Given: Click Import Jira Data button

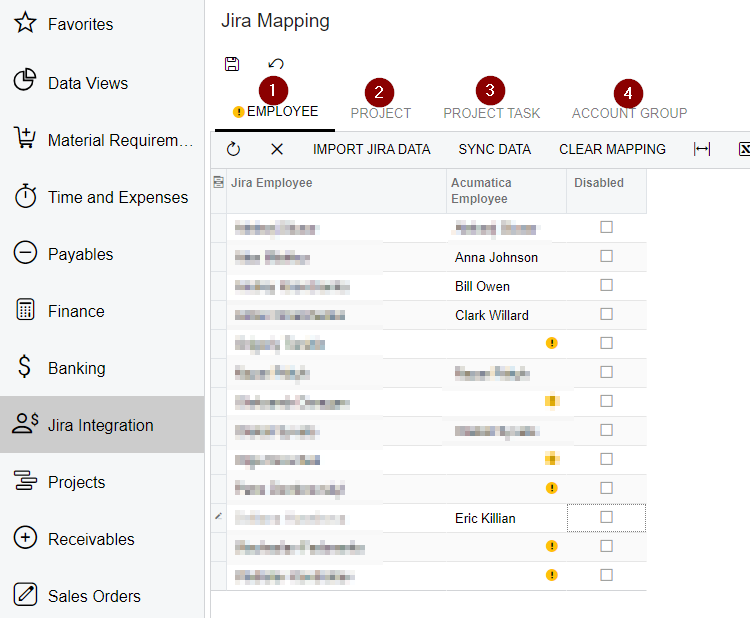Looking at the screenshot, I should click(x=372, y=149).
